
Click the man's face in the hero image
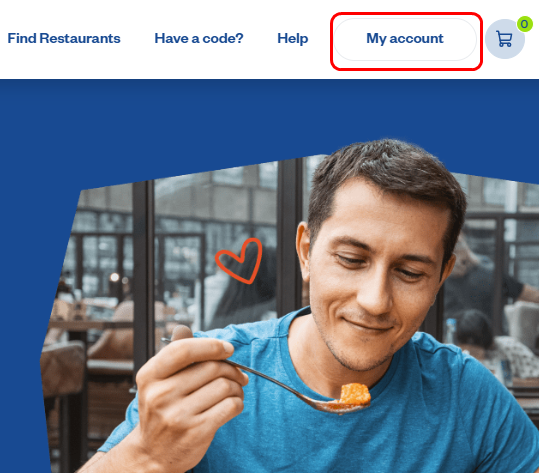[x=375, y=276]
